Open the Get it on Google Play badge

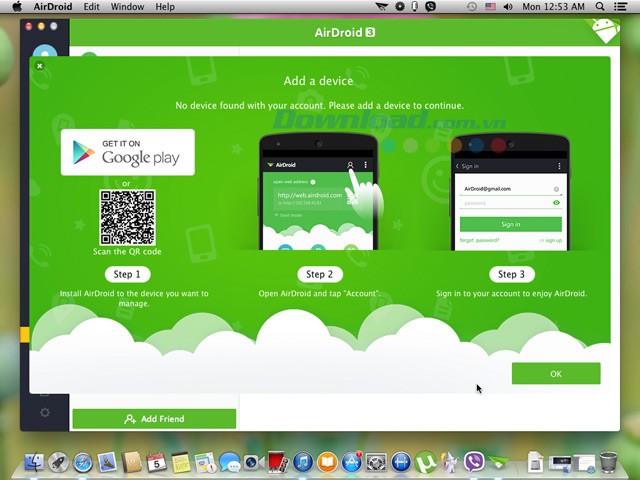tap(128, 152)
